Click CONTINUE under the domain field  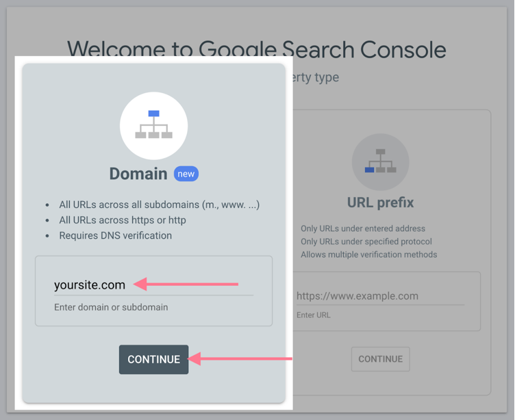tap(153, 359)
